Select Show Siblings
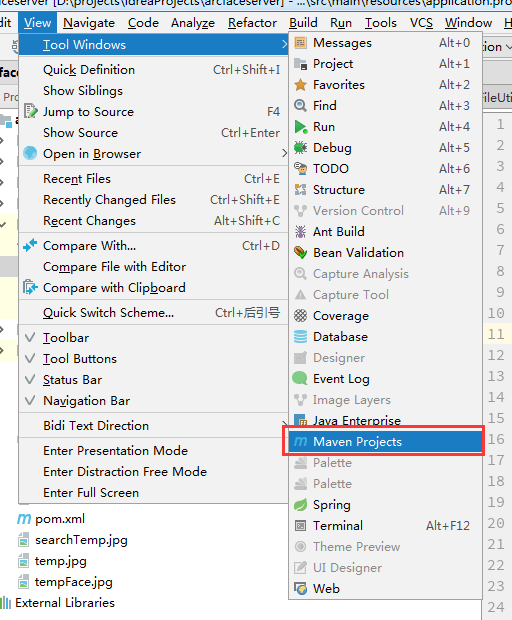This screenshot has height=620, width=512. 153,91
